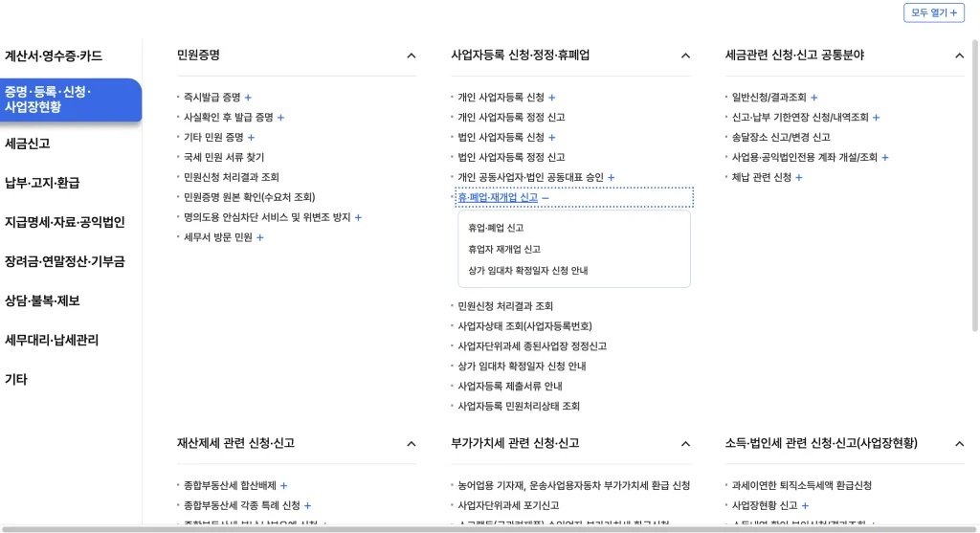The height and width of the screenshot is (533, 980).
Task: Expand the plus icon beside 즉시발급 증명
Action: point(248,98)
